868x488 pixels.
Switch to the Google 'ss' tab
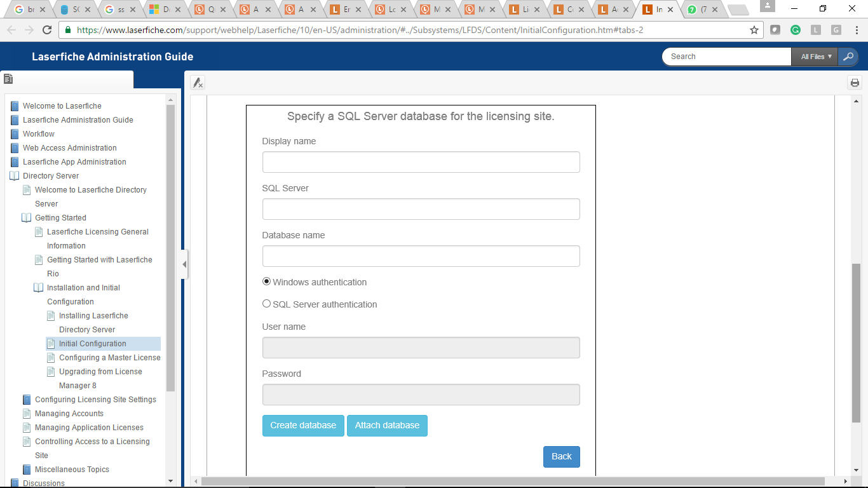pyautogui.click(x=121, y=10)
